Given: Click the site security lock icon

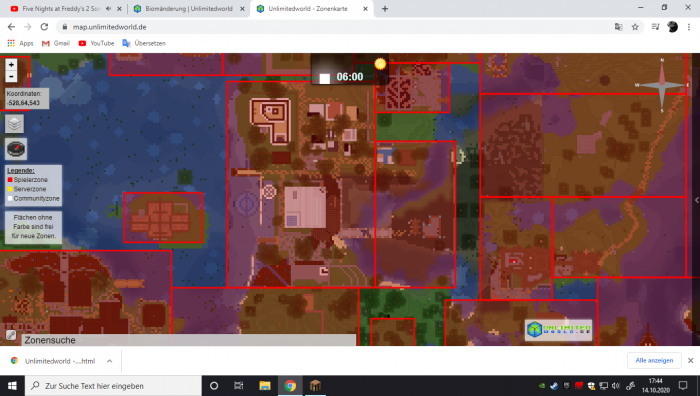Looking at the screenshot, I should point(65,27).
